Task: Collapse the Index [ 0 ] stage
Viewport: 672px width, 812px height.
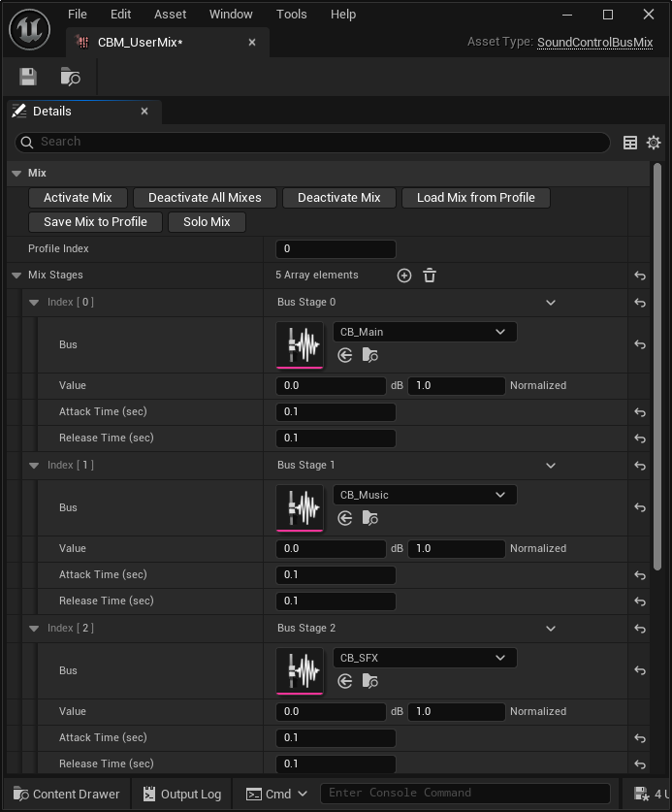Action: tap(34, 303)
